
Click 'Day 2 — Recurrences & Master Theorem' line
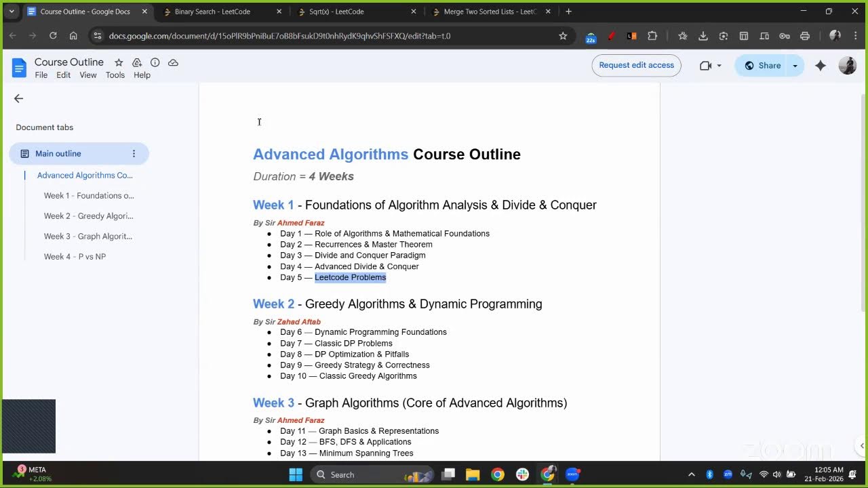tap(356, 245)
